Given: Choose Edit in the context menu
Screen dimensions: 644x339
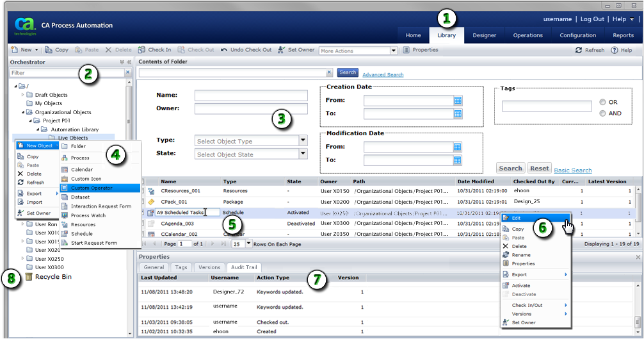Looking at the screenshot, I should (x=516, y=219).
